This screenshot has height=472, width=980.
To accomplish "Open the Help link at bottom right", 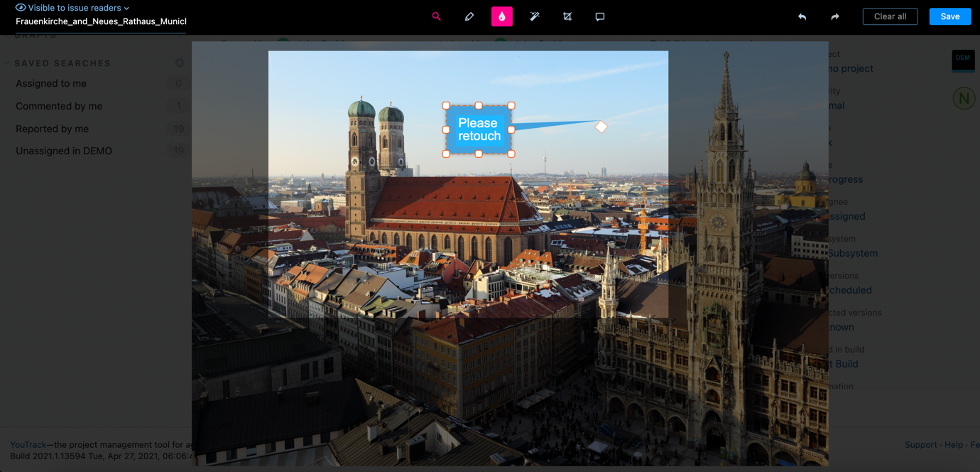I will click(952, 444).
